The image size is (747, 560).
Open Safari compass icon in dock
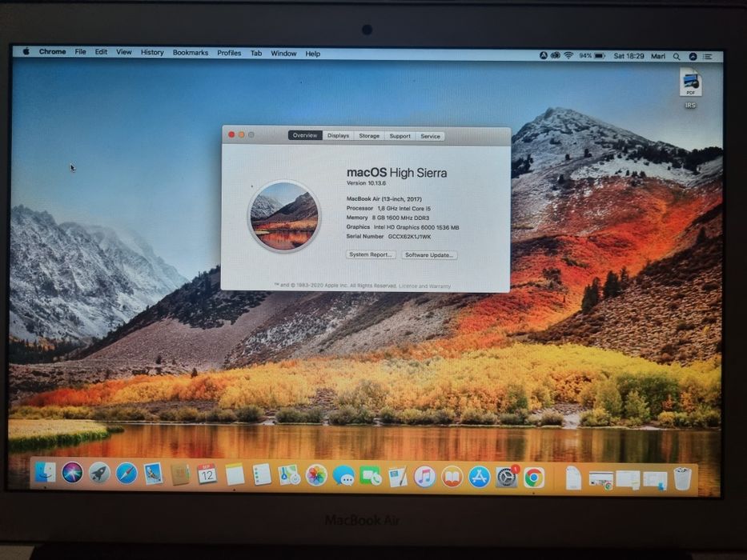[127, 474]
